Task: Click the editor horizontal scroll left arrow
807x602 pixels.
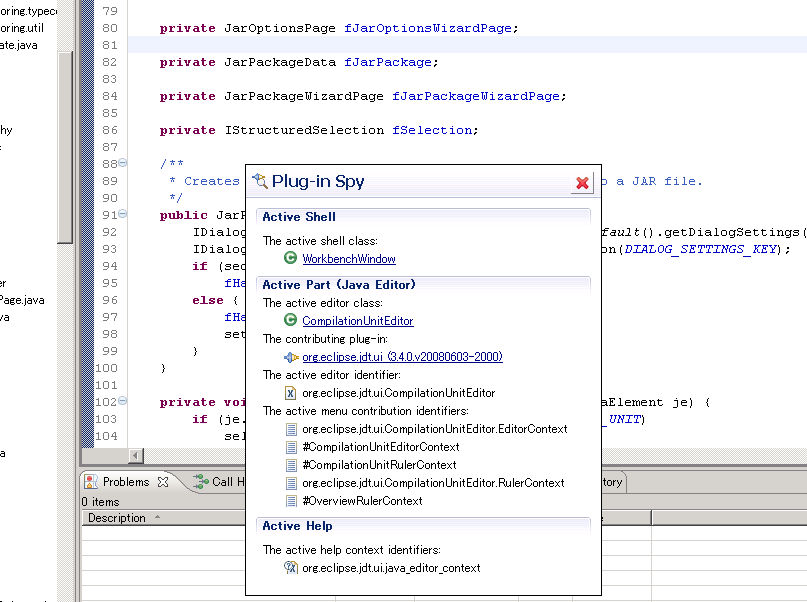Action: tap(136, 455)
